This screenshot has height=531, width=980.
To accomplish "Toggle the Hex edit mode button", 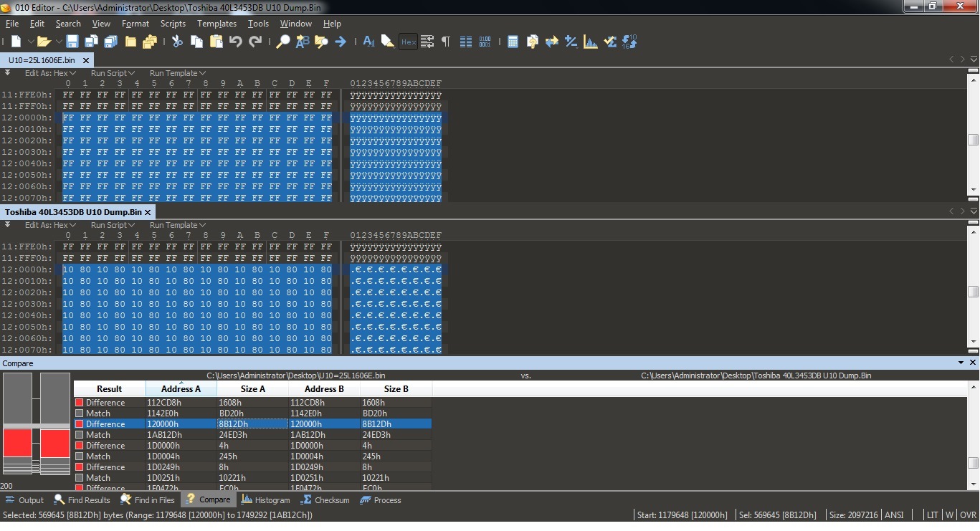I will pyautogui.click(x=408, y=42).
